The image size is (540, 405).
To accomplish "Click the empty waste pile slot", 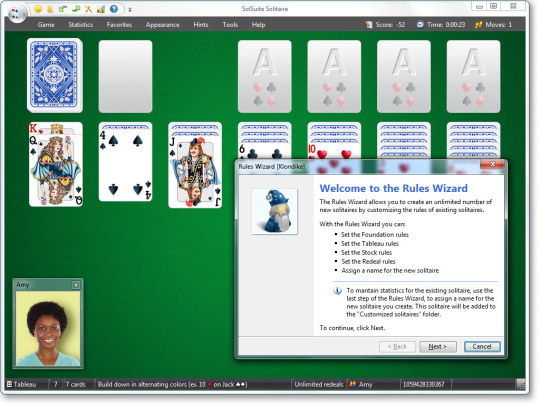I will [x=125, y=76].
